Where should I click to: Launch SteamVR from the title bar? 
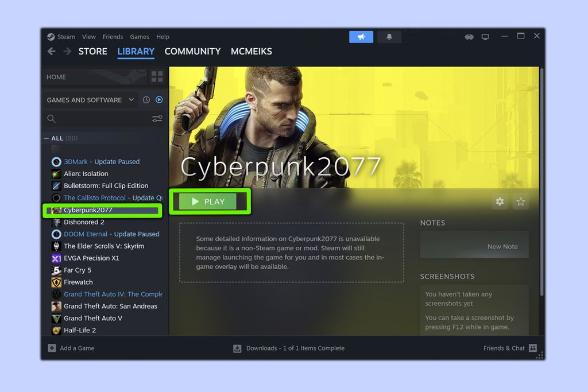tap(469, 36)
